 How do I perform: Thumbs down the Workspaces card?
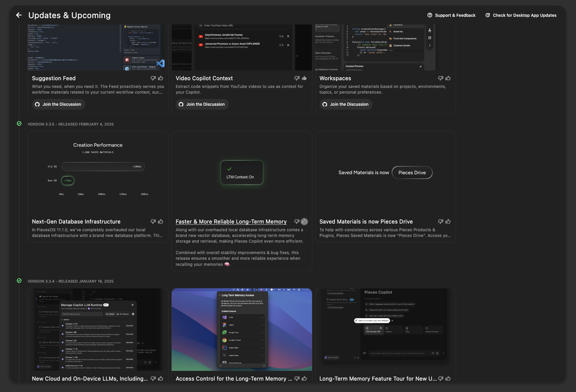[x=441, y=78]
